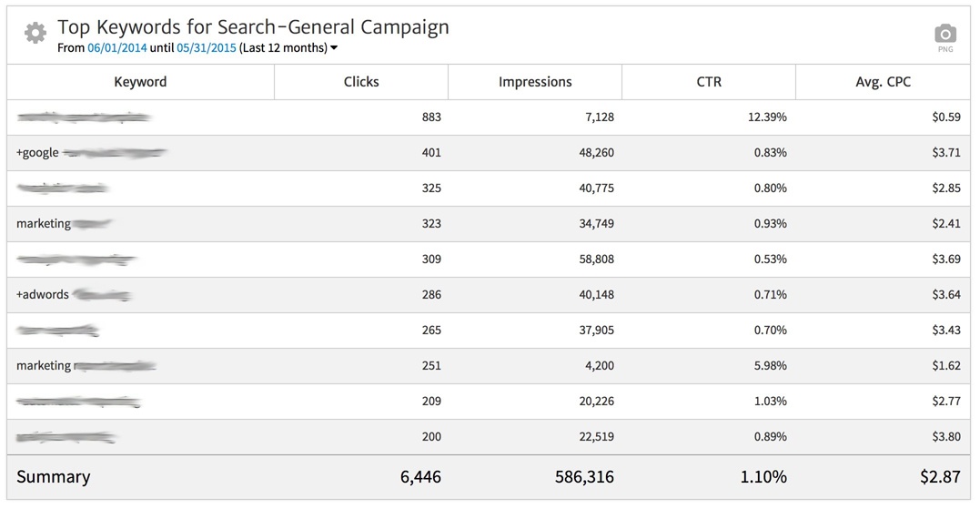Sort by Keyword column header
The width and height of the screenshot is (980, 509).
coord(140,82)
